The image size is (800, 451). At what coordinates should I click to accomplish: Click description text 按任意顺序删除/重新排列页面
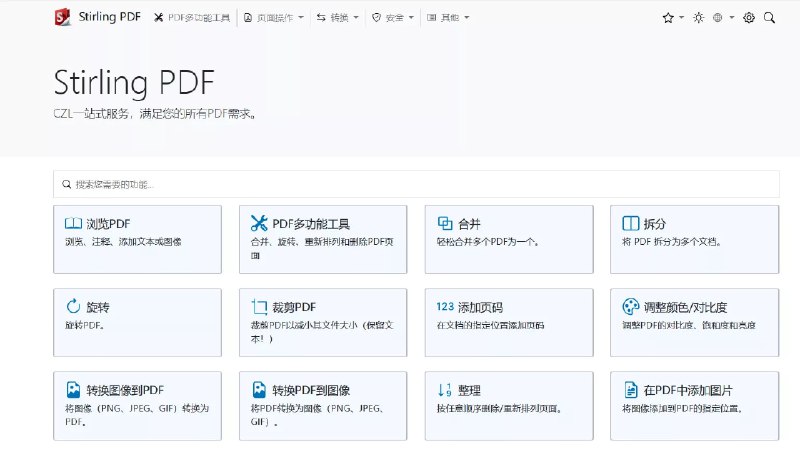[x=499, y=408]
